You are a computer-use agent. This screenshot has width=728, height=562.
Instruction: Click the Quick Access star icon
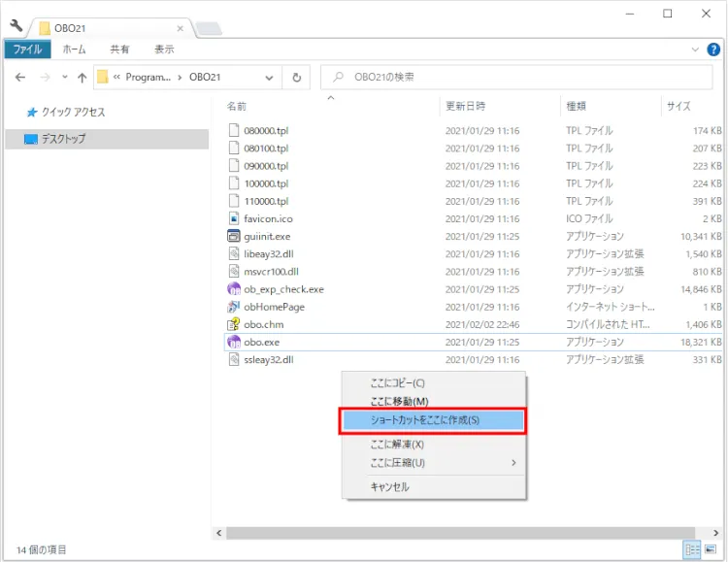[32, 113]
